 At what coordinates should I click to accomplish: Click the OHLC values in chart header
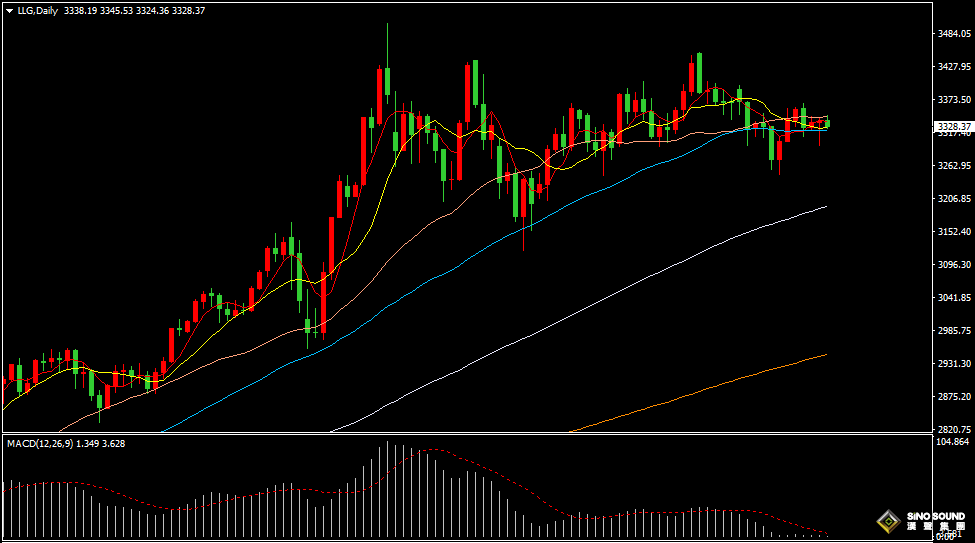point(134,11)
